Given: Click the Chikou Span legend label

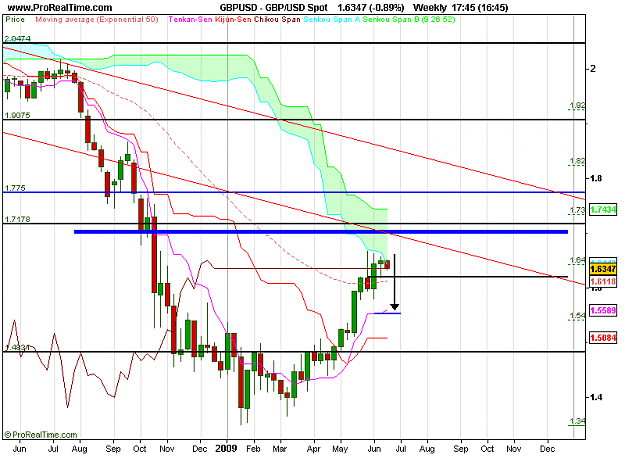Looking at the screenshot, I should pos(277,19).
